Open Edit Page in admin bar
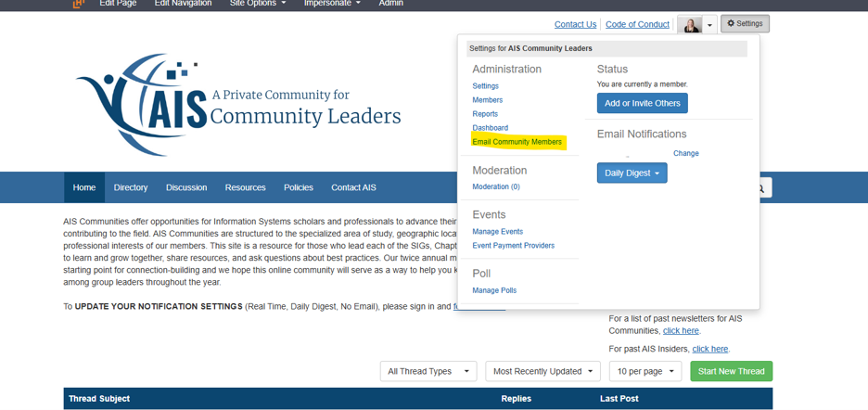Image resolution: width=868 pixels, height=410 pixels. click(x=118, y=4)
